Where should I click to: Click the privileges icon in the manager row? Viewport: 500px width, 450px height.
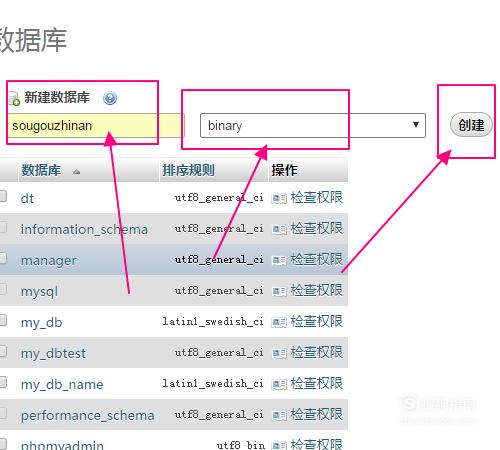pos(279,260)
